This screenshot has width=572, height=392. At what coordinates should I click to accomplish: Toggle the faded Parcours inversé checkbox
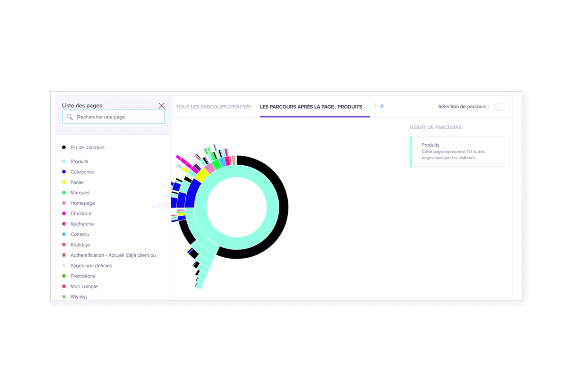point(117,106)
